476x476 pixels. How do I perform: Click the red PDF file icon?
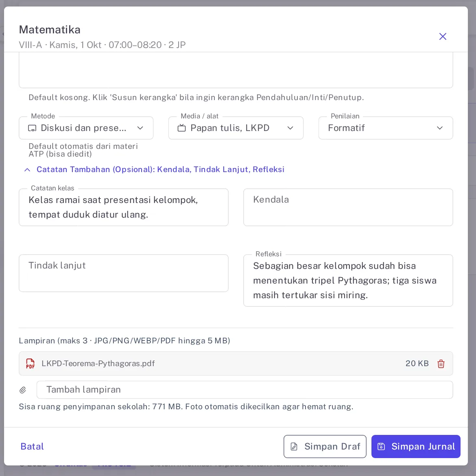(31, 364)
